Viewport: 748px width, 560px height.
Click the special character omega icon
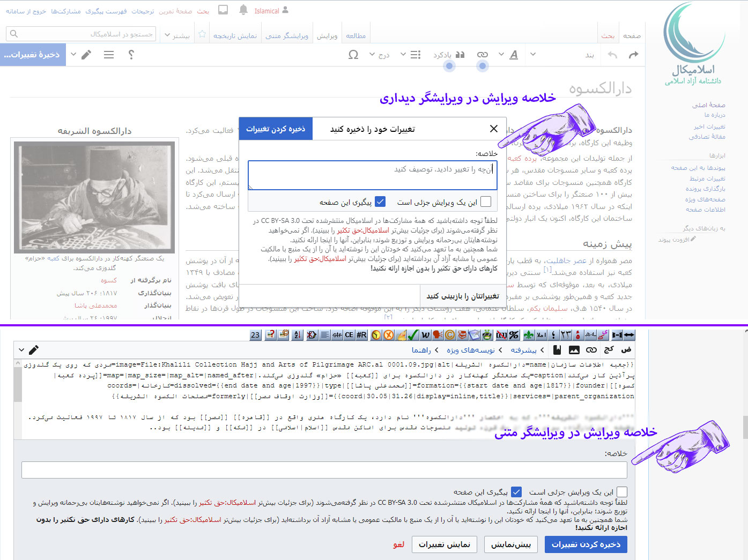[353, 55]
